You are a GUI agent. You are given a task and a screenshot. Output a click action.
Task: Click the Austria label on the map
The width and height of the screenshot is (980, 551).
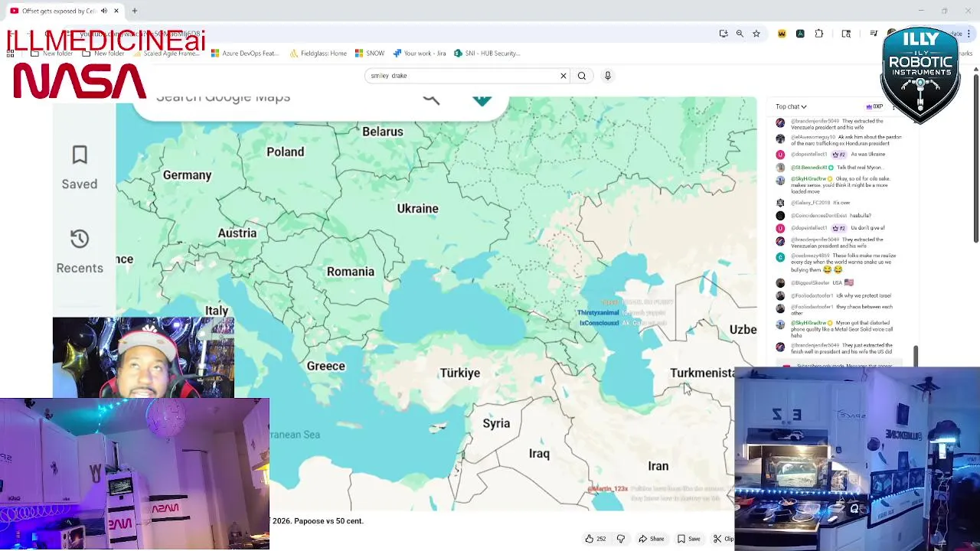237,233
